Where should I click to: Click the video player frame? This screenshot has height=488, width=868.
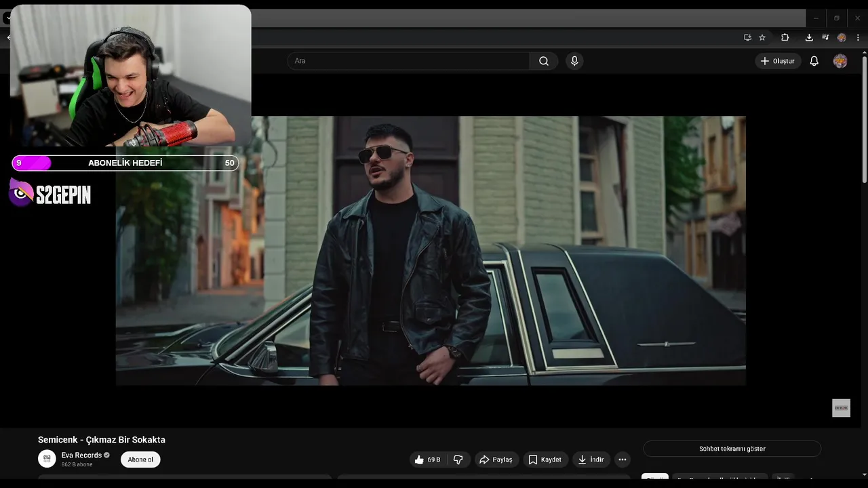(x=431, y=251)
